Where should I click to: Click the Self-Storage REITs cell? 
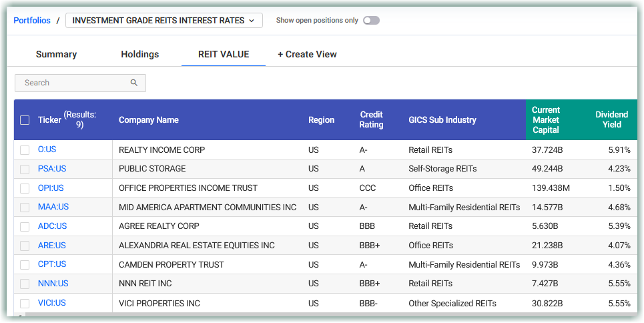(442, 169)
